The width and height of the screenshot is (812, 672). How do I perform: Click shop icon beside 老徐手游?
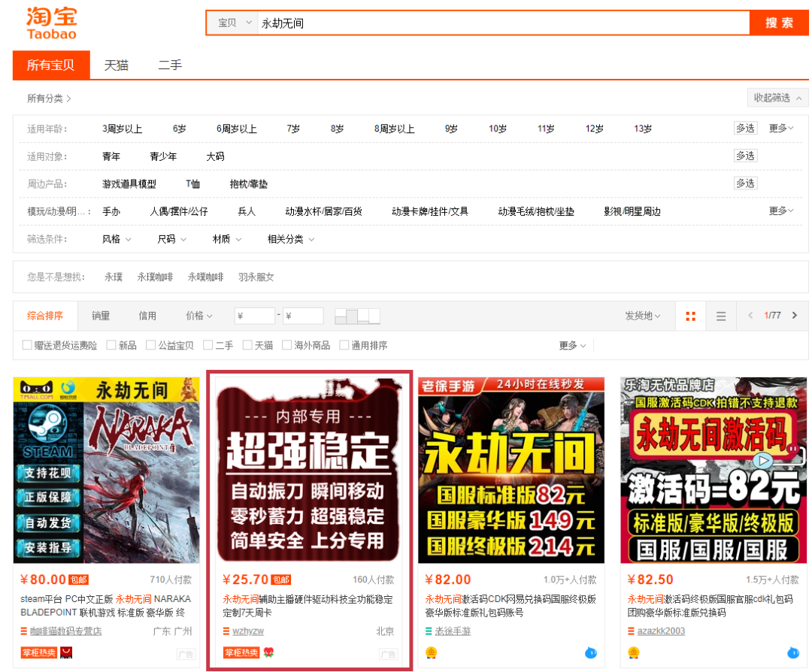(429, 631)
